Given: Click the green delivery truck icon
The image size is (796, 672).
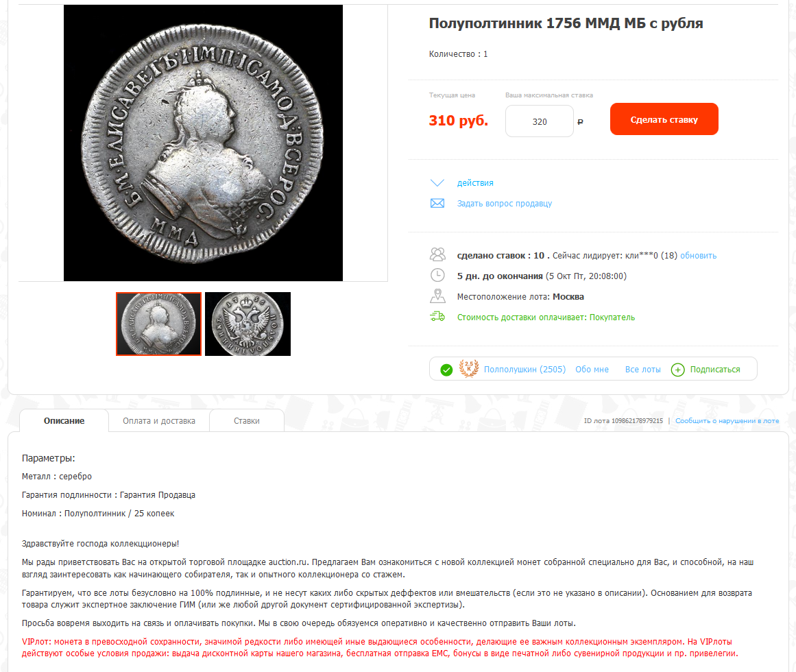Looking at the screenshot, I should (x=437, y=317).
